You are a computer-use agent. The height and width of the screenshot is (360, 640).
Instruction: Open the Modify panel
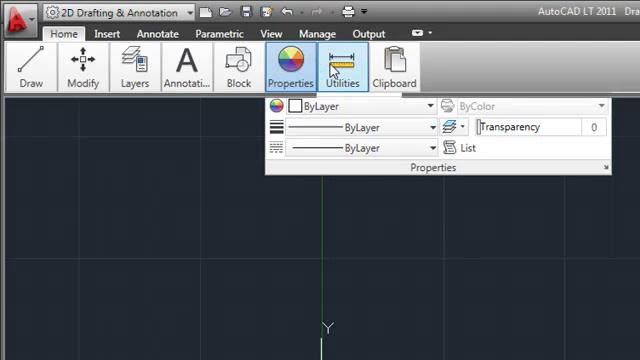[83, 67]
